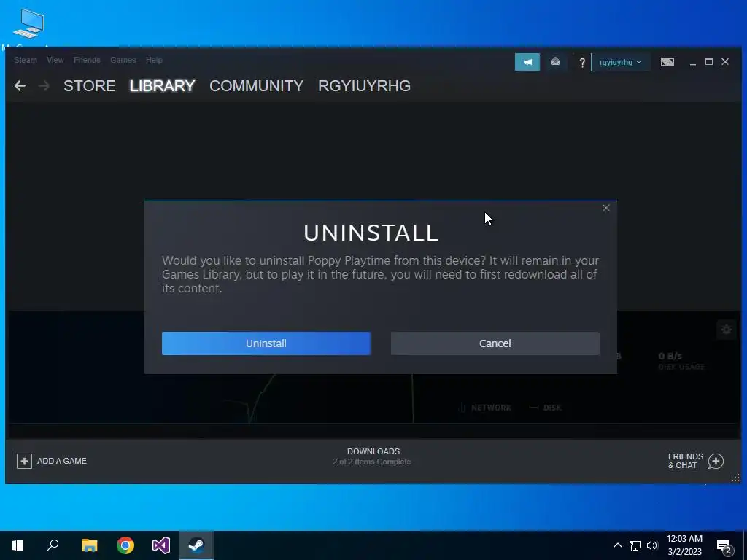Screen dimensions: 747x560
Task: Open Windows taskbar search
Action: click(53, 545)
